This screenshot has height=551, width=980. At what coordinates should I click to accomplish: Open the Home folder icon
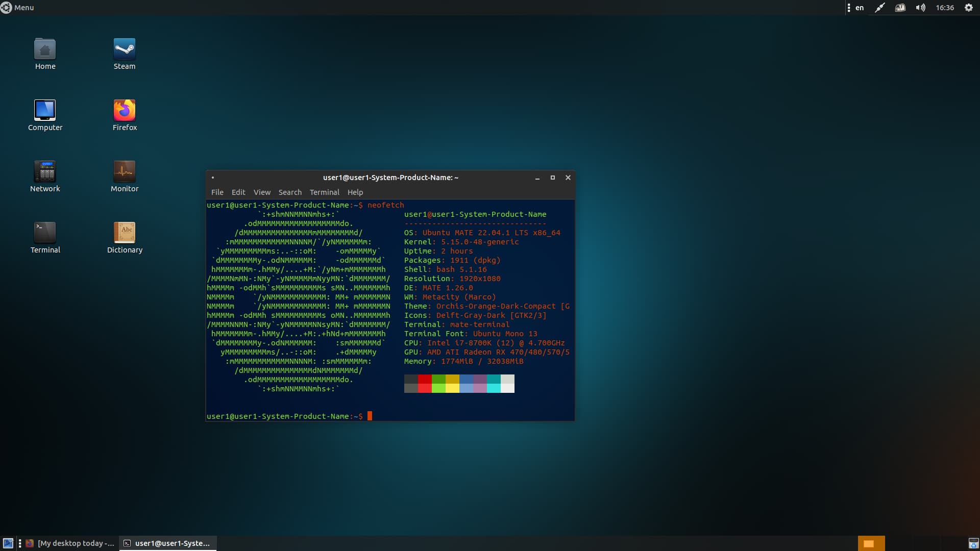pyautogui.click(x=45, y=50)
